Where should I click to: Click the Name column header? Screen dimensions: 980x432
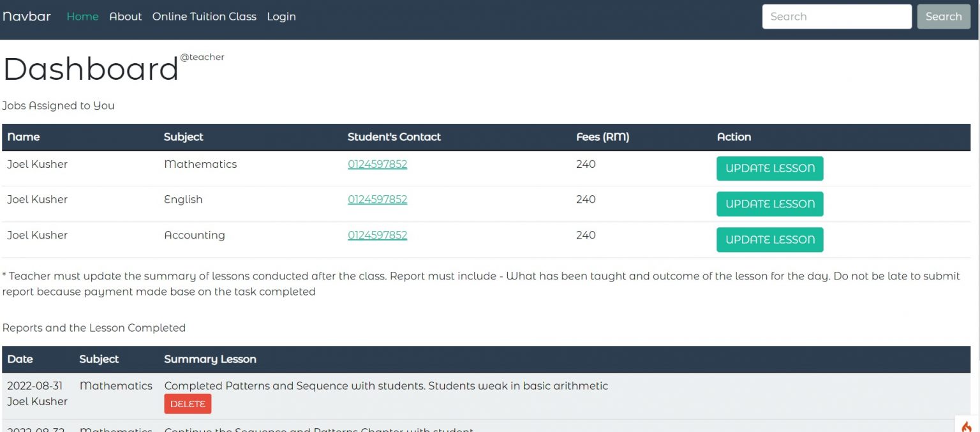(24, 137)
